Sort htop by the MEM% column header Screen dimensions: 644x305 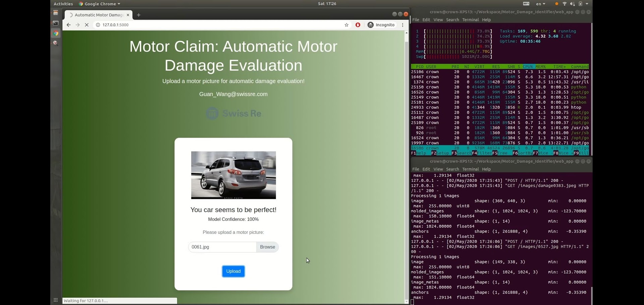541,66
